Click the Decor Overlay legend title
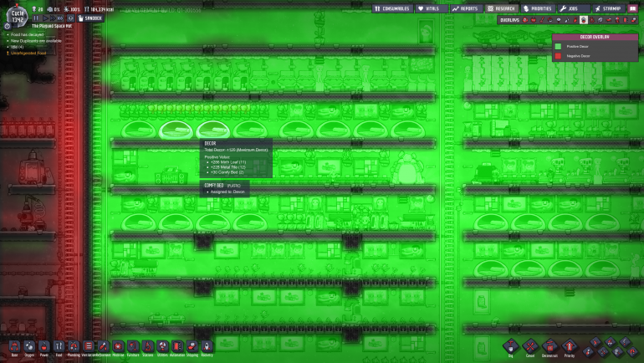 coord(595,37)
